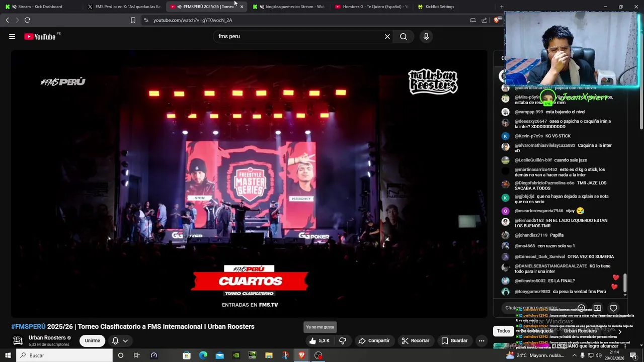Toggle the tray microphone icon
The height and width of the screenshot is (362, 644).
pyautogui.click(x=583, y=355)
